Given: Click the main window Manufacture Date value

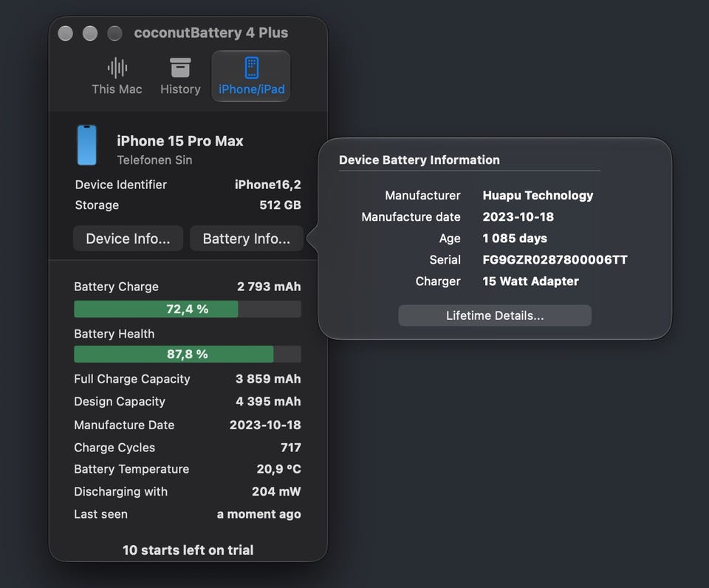Looking at the screenshot, I should click(x=265, y=425).
